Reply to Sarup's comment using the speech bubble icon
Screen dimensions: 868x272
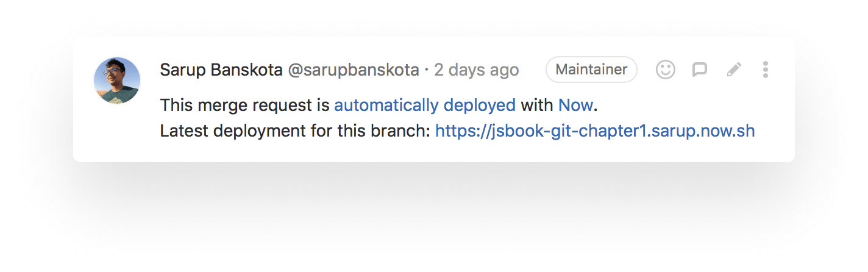700,70
